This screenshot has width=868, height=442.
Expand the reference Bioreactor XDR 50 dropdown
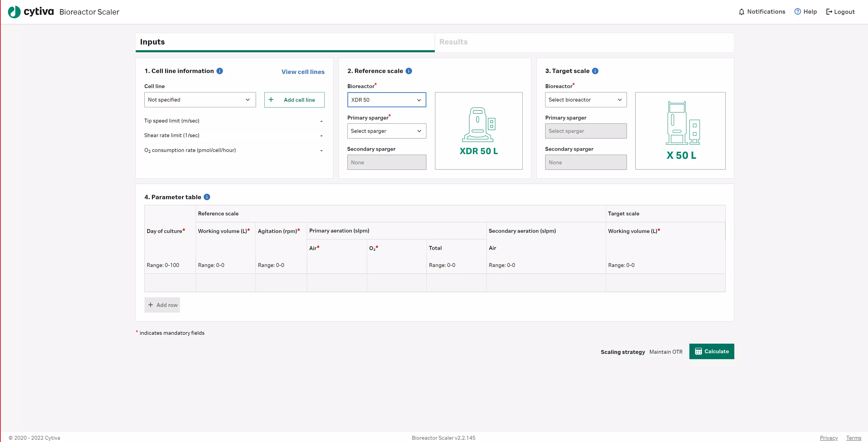386,100
